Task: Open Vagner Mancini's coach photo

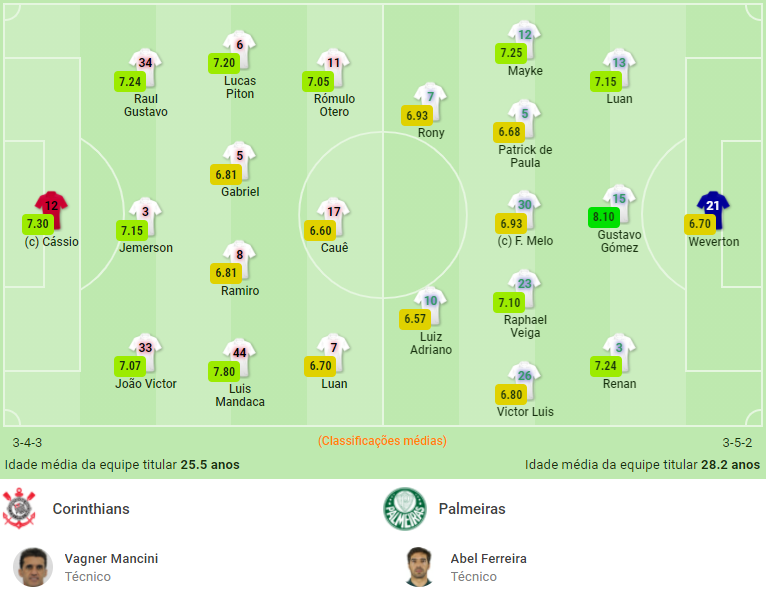Action: [x=33, y=567]
